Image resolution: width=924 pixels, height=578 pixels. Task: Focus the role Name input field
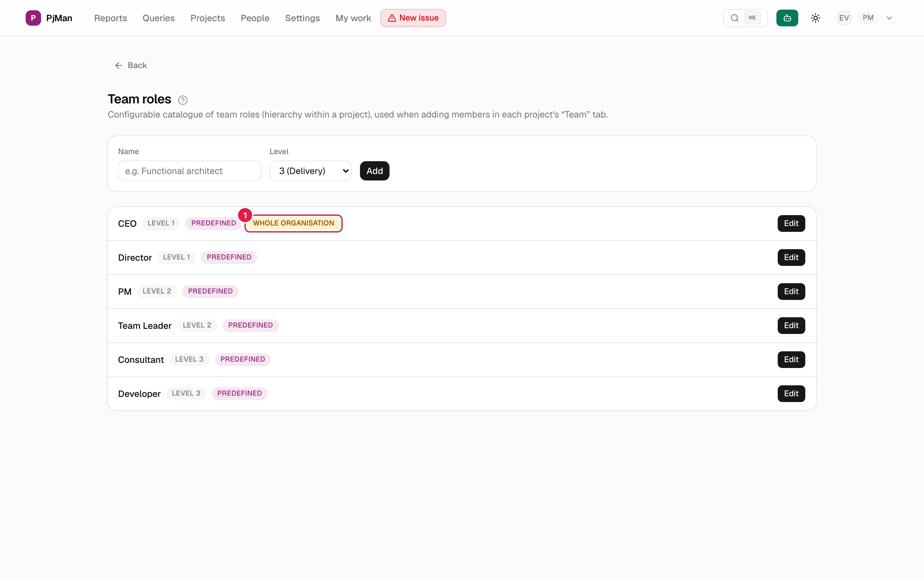pos(190,171)
